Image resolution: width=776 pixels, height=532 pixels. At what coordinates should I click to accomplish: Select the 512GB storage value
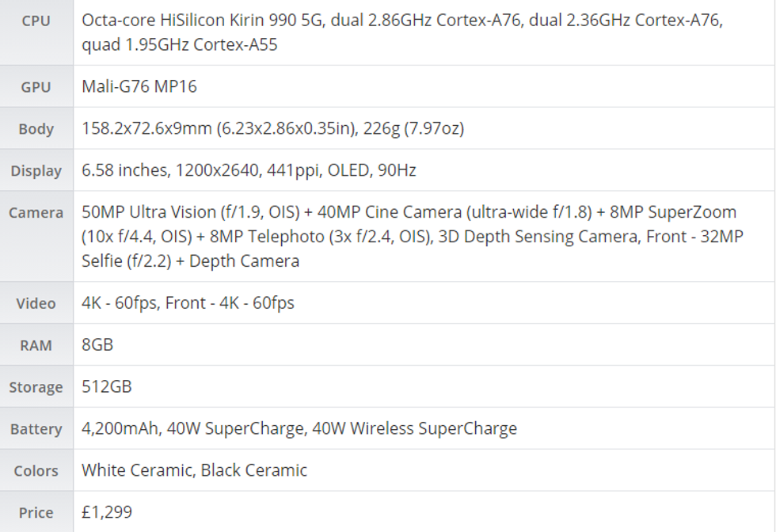click(x=107, y=386)
